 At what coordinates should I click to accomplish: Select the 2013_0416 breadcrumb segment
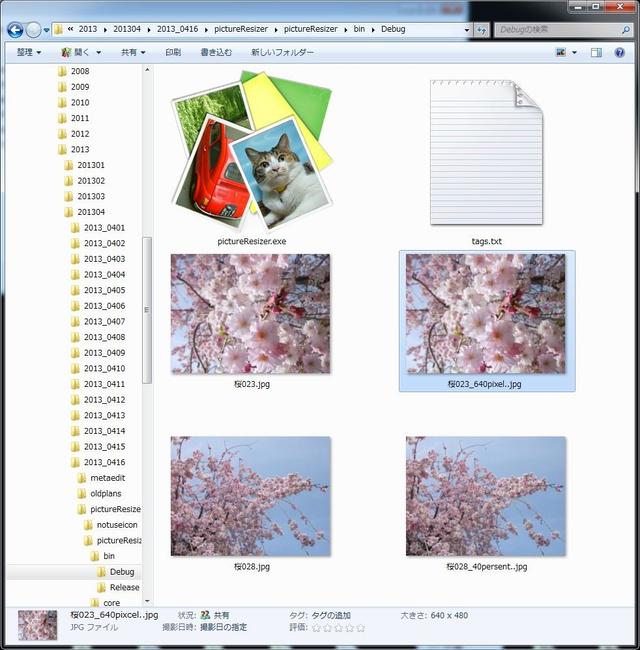coord(177,29)
